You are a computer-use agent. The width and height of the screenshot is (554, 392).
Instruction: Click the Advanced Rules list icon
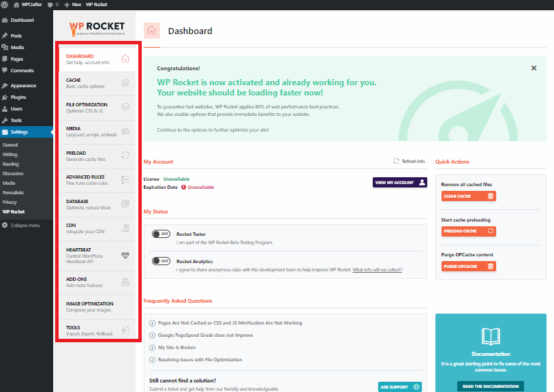click(x=125, y=179)
